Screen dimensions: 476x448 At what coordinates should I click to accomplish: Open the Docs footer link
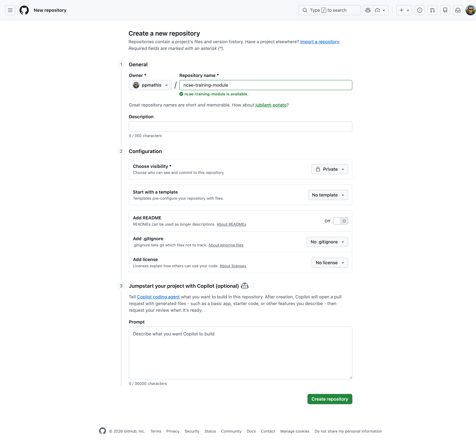click(251, 431)
